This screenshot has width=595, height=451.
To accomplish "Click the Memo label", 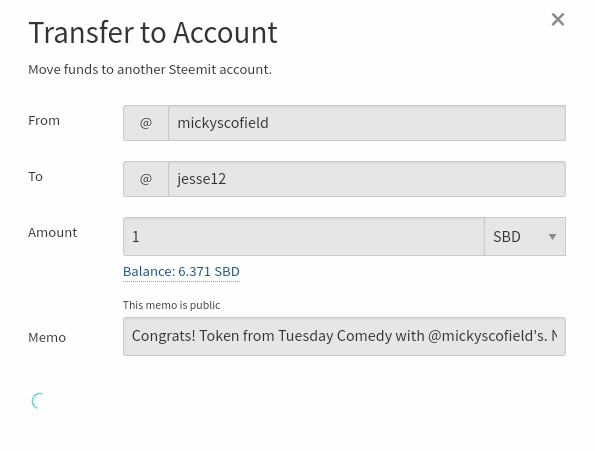I will point(47,338).
